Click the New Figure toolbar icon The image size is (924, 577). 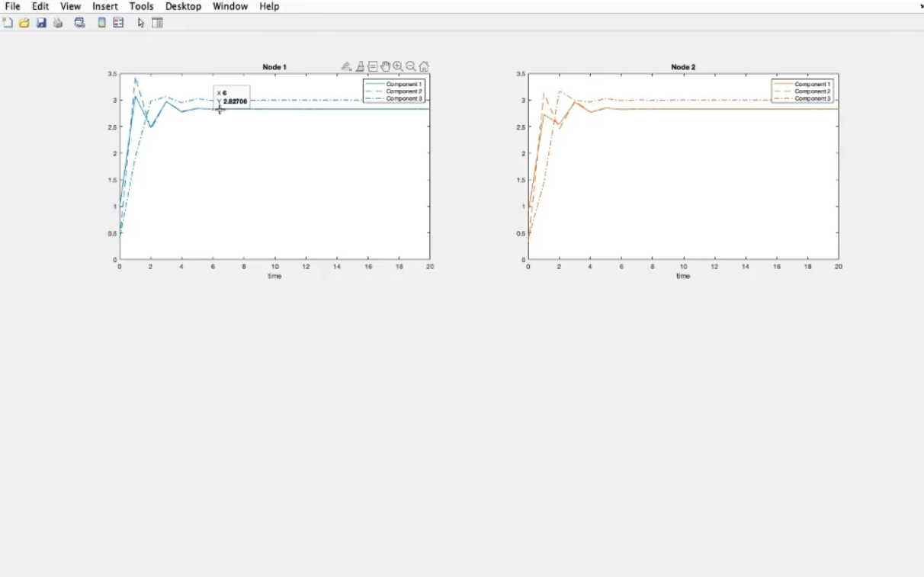click(x=8, y=23)
